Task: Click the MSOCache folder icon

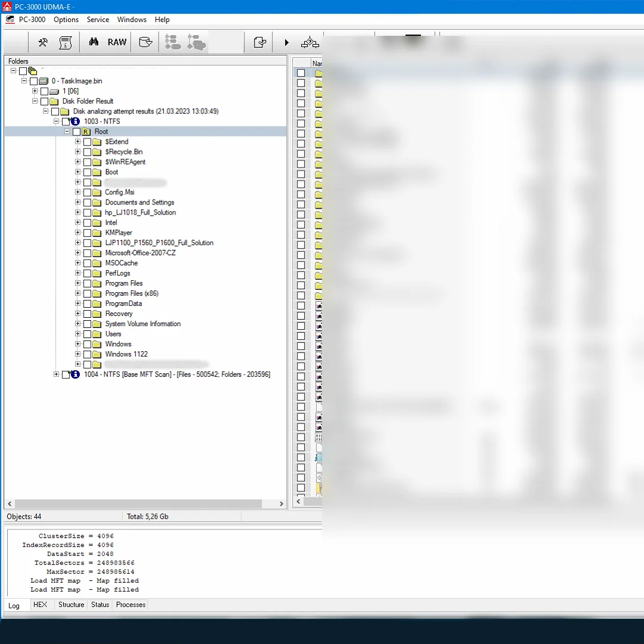Action: point(97,264)
